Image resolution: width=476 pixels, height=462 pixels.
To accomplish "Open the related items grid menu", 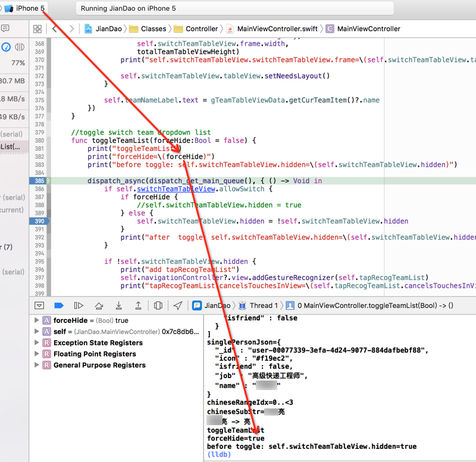I will click(37, 29).
